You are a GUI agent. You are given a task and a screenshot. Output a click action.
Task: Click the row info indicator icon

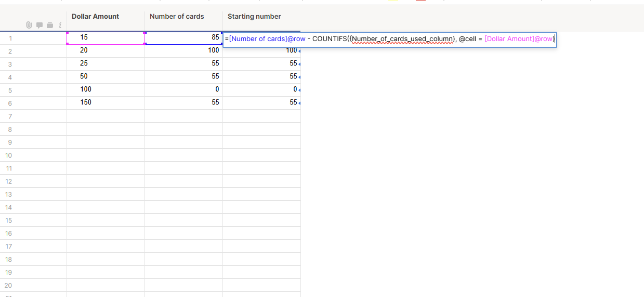[60, 25]
